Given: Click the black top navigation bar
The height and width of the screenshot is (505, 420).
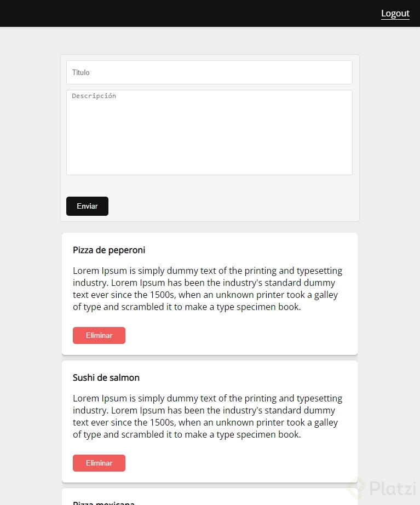Looking at the screenshot, I should pos(192,14).
